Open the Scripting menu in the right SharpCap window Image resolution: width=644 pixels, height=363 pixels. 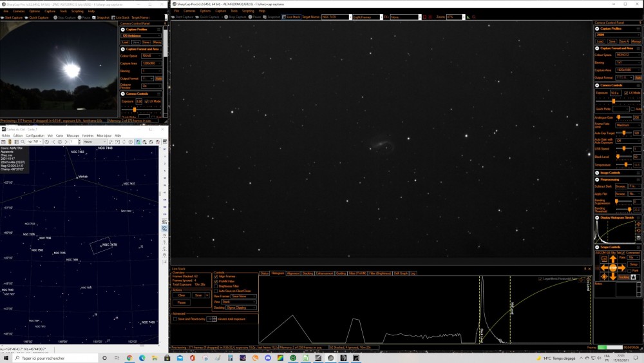[x=248, y=11]
